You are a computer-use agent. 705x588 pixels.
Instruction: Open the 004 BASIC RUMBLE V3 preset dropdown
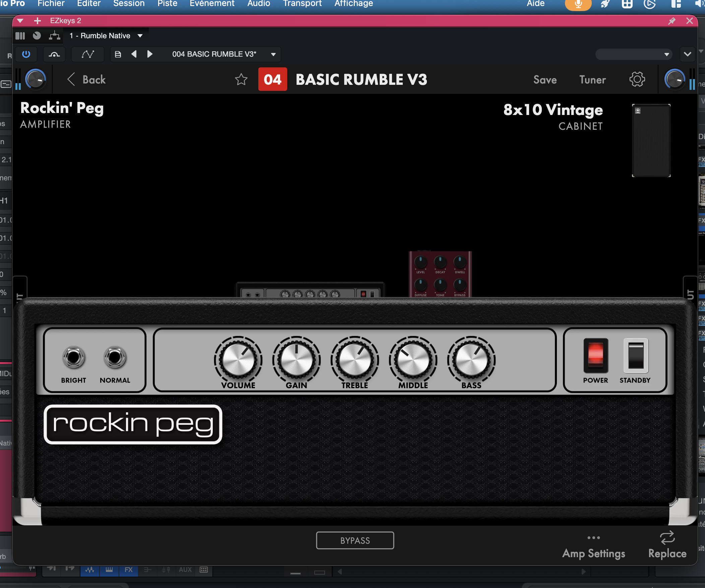click(x=273, y=54)
